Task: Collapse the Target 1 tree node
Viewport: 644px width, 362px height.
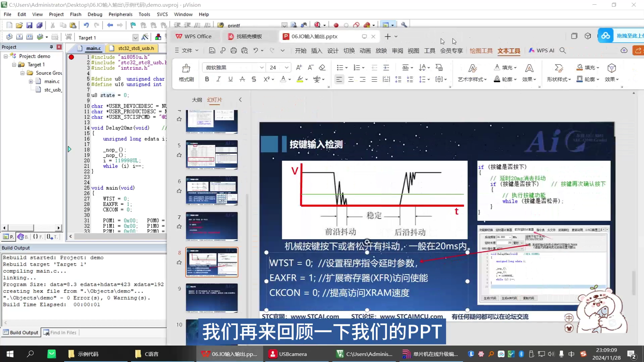Action: 14,65
